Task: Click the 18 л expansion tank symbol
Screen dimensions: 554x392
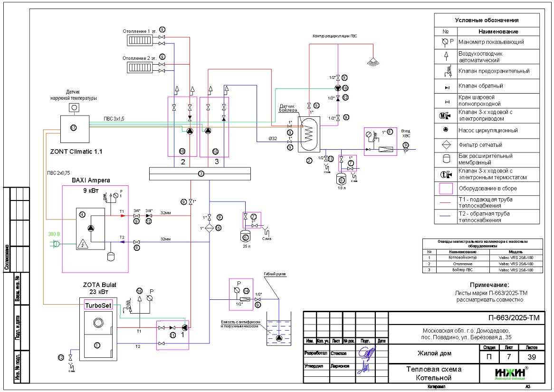Action: 341,180
